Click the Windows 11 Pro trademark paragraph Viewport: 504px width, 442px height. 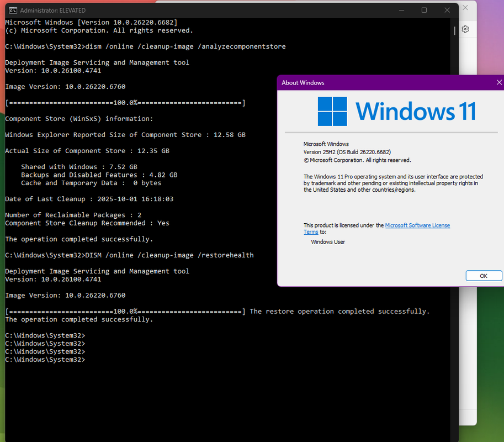coord(394,183)
